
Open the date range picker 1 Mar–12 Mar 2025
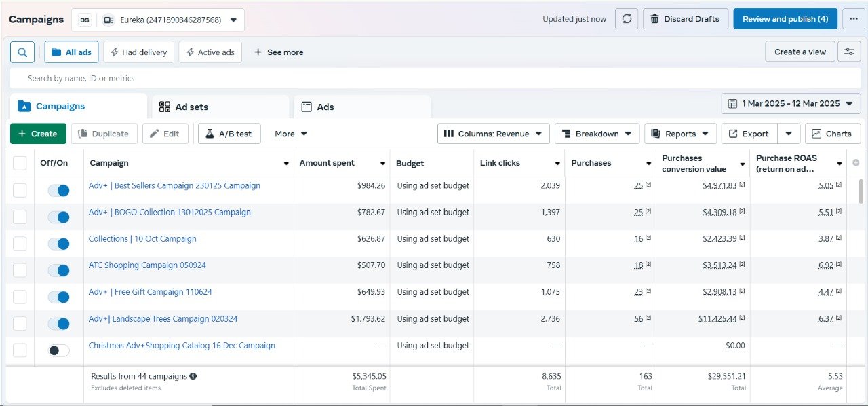click(791, 104)
